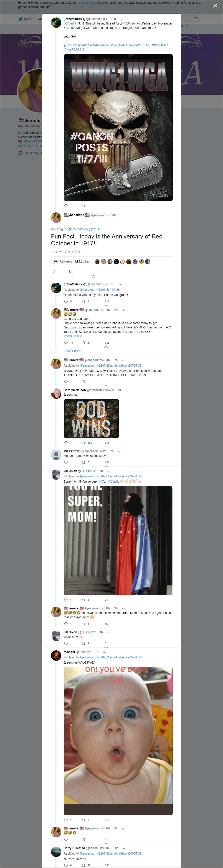Click retweet icon under the surprised baby image
The width and height of the screenshot is (223, 868).
[83, 820]
